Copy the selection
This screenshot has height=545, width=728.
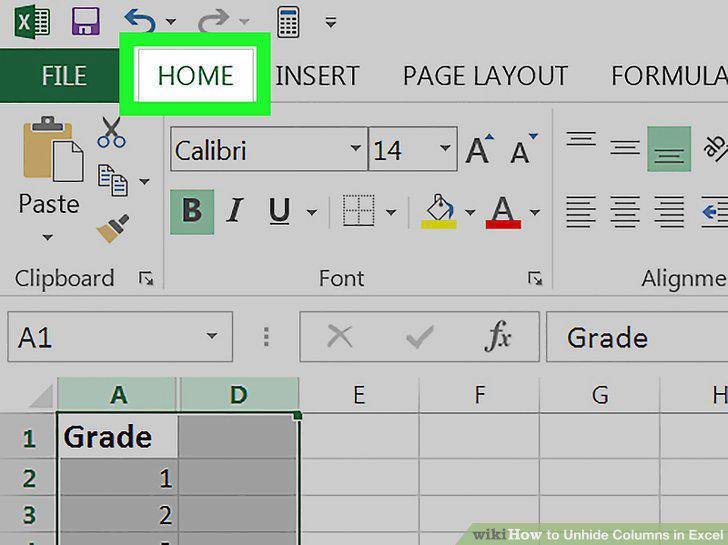[112, 180]
